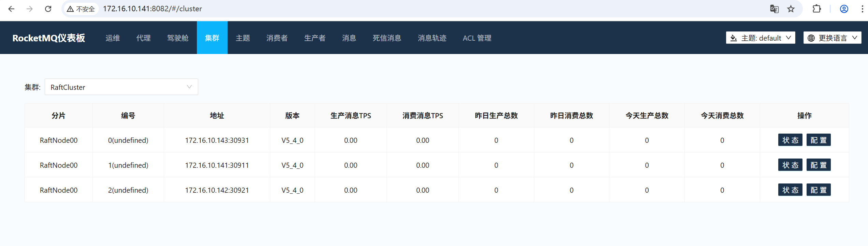This screenshot has width=868, height=246.
Task: Open the 主题: default theme dropdown
Action: tap(761, 38)
